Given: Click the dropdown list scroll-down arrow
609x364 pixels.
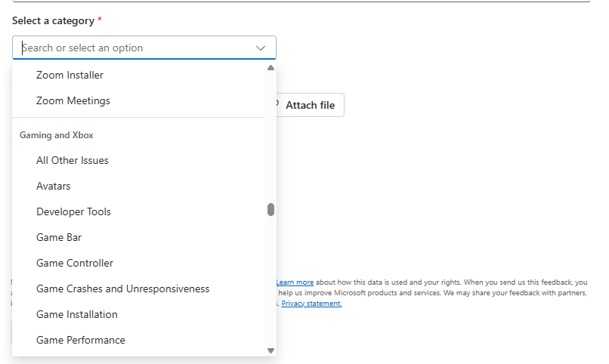Looking at the screenshot, I should (270, 350).
